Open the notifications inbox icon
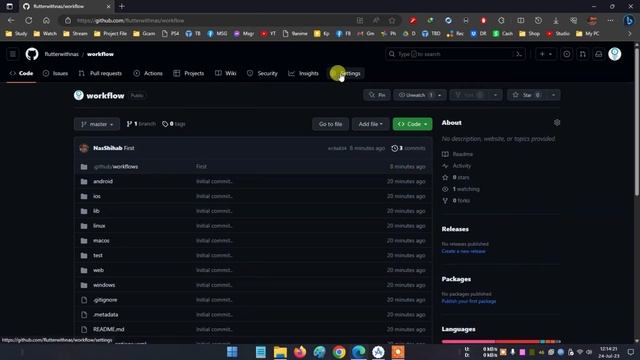The width and height of the screenshot is (640, 360). click(598, 54)
